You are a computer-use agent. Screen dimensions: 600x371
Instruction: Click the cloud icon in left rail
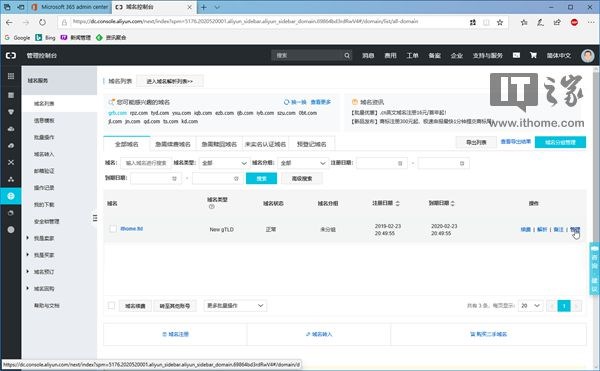click(x=11, y=129)
